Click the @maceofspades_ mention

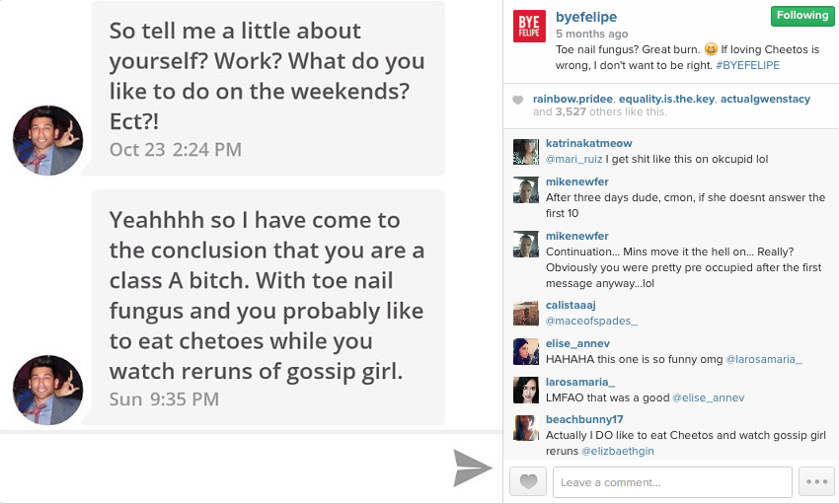[x=591, y=321]
